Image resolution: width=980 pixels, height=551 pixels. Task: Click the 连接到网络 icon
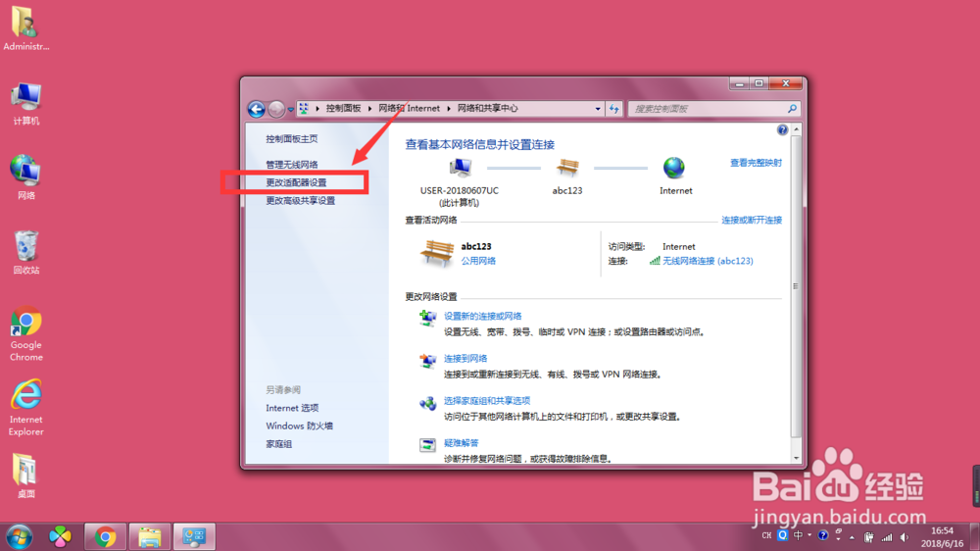[x=427, y=360]
